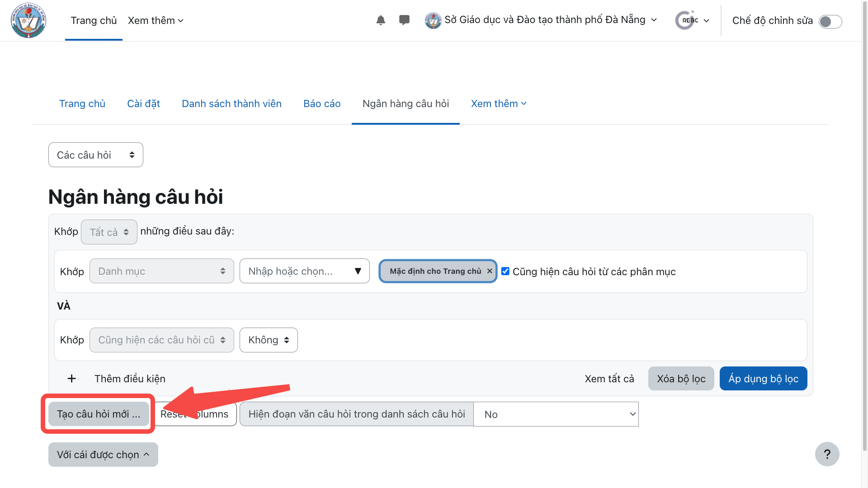Click 'Thêm điều kiện' to add a filter
The width and height of the screenshot is (868, 488).
130,379
